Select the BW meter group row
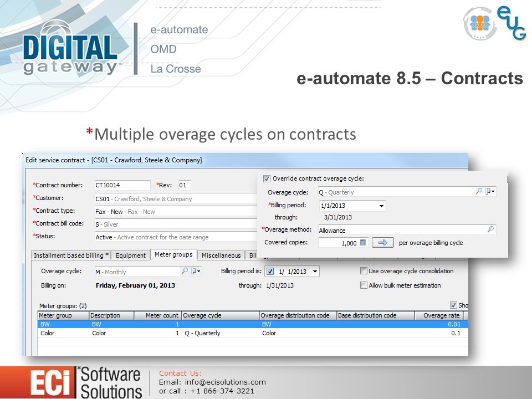 coord(253,324)
